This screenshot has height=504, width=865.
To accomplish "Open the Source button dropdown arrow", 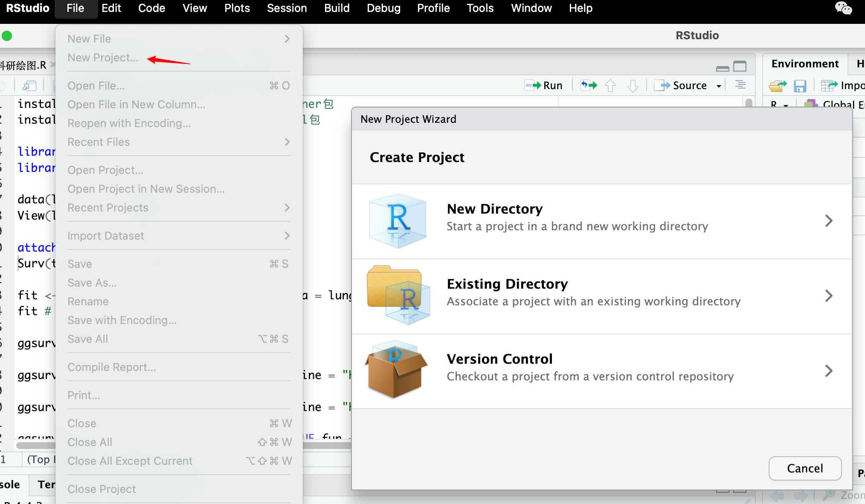I will 719,86.
